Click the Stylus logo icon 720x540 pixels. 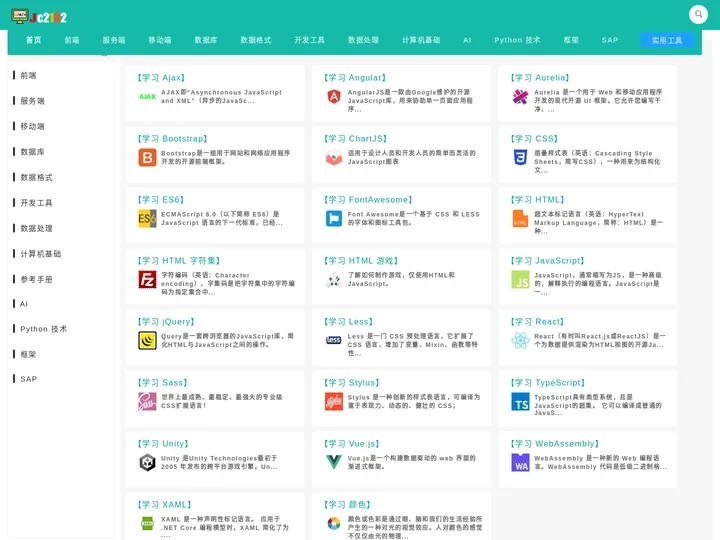point(334,402)
